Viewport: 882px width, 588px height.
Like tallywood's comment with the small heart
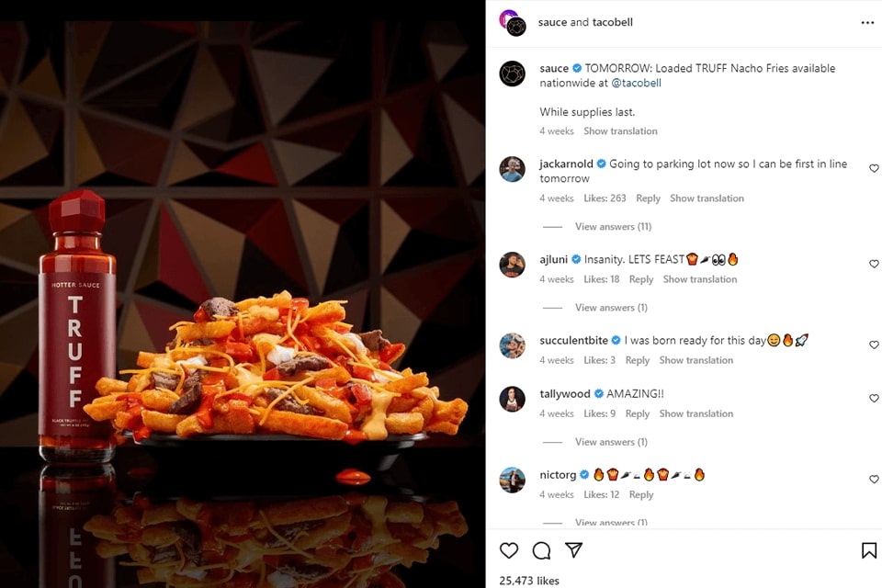coord(874,398)
